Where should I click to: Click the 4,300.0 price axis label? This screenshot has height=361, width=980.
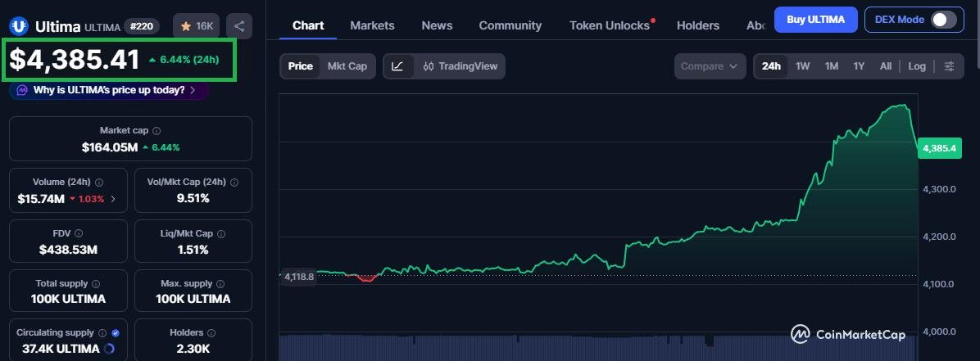[939, 189]
